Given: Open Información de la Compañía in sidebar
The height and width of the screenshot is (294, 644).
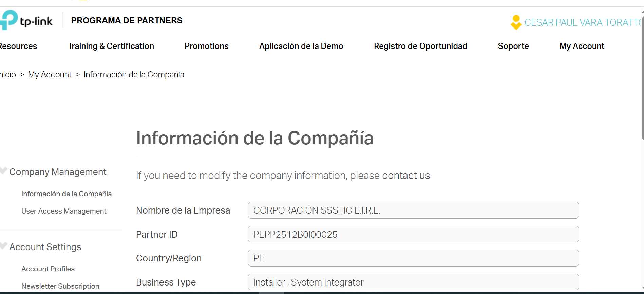Looking at the screenshot, I should [x=67, y=194].
